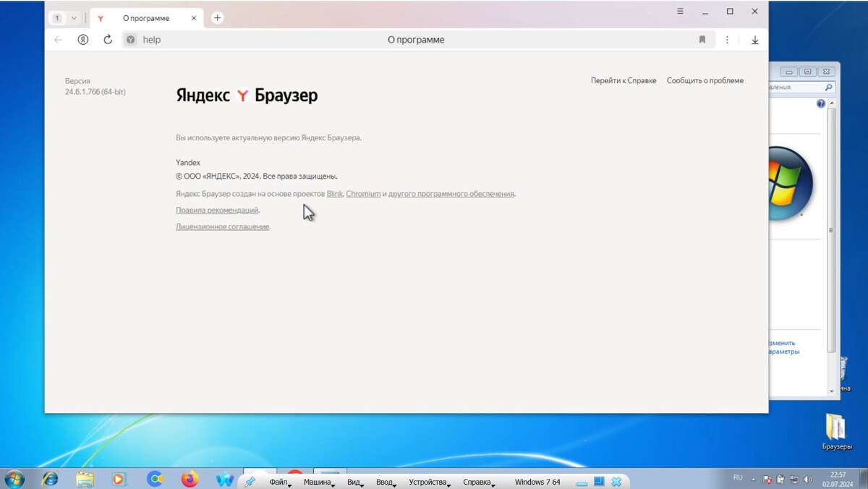Click the VM toolbar restore window icon

[x=599, y=482]
